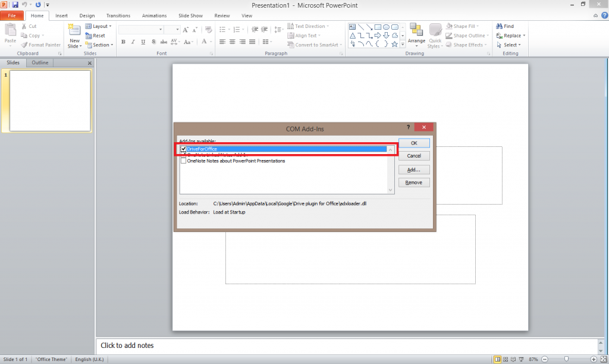This screenshot has width=609, height=364.
Task: Switch to Slide Sorter view icon
Action: pyautogui.click(x=506, y=359)
